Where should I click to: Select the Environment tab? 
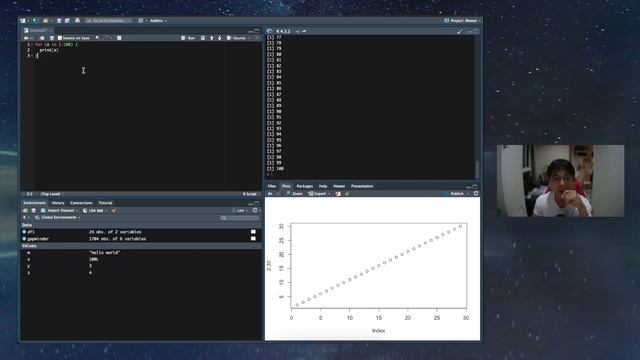(34, 203)
